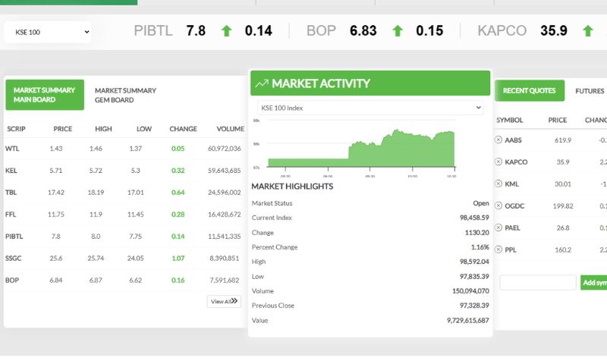This screenshot has height=364, width=607.
Task: Remove OGDC from recent quotes
Action: [498, 206]
